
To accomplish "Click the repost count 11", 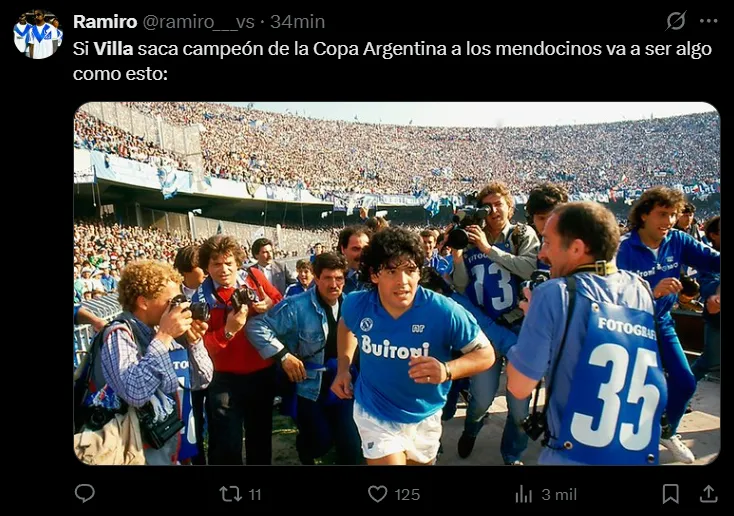I will 255,494.
